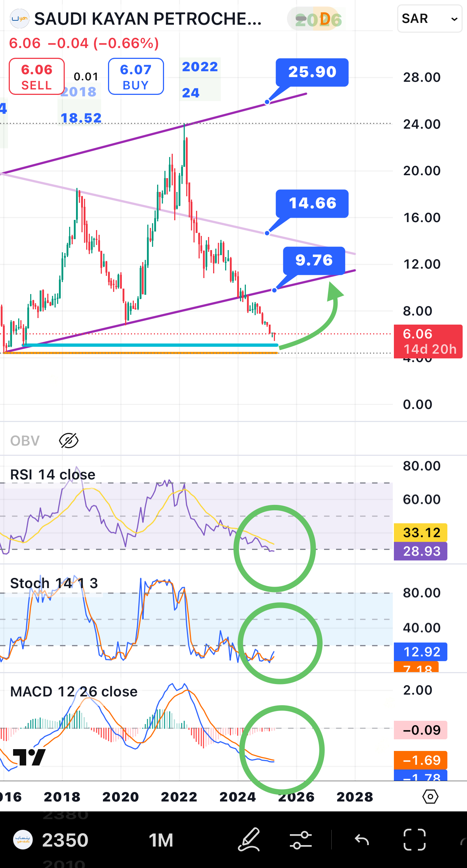467x868 pixels.
Task: Select the OBV indicator label
Action: pos(25,441)
